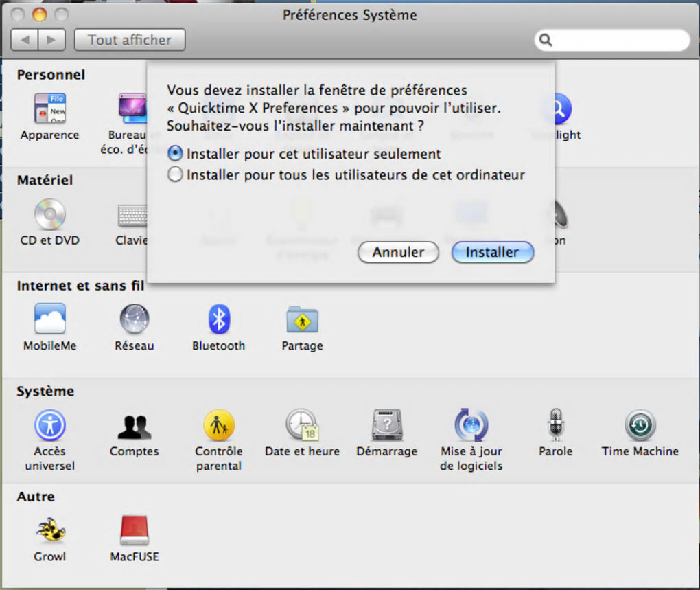Select Installer pour cet utilisateur seulement
This screenshot has width=700, height=590.
pyautogui.click(x=175, y=154)
